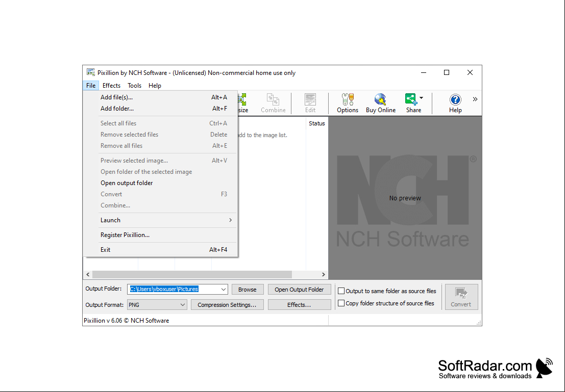The image size is (565, 392).
Task: Choose Convert entry in File menu
Action: (x=160, y=194)
